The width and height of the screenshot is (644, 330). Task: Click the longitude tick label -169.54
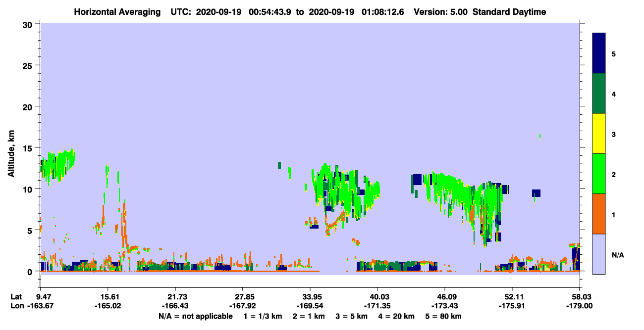[310, 306]
